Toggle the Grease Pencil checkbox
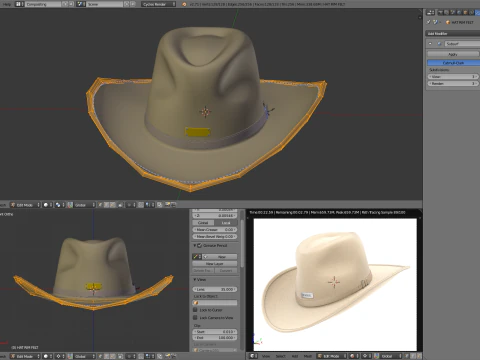 click(x=200, y=246)
